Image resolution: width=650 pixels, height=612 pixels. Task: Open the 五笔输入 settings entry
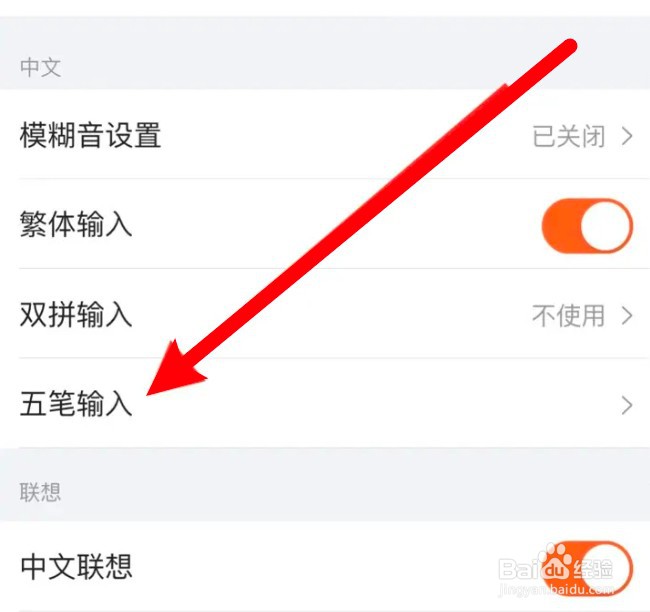[325, 403]
